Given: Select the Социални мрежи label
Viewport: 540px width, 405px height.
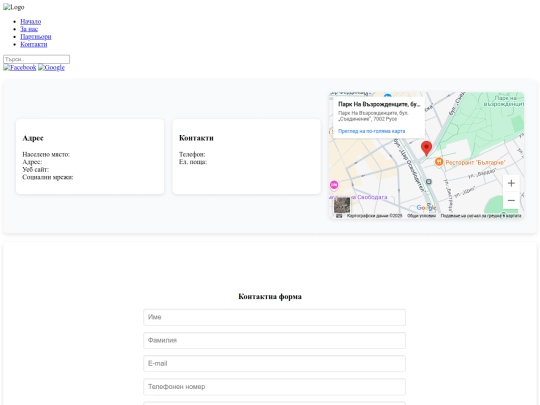Looking at the screenshot, I should 48,177.
